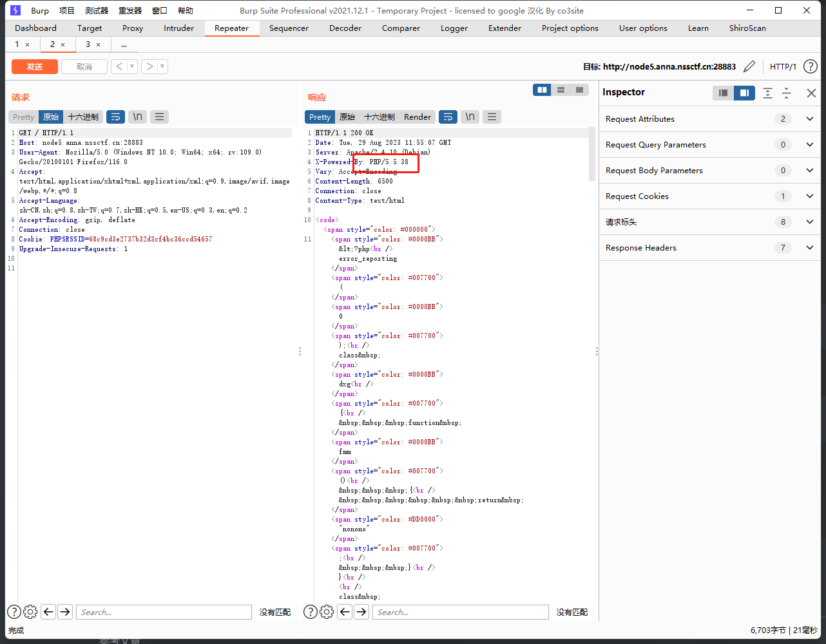
Task: Click the response pane vertical scrollbar
Action: pos(592,155)
